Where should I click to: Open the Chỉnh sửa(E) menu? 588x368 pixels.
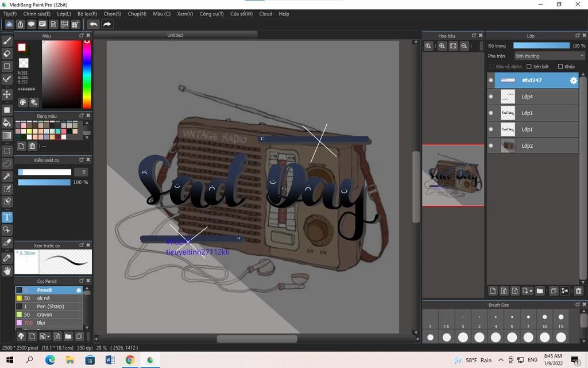pyautogui.click(x=37, y=14)
